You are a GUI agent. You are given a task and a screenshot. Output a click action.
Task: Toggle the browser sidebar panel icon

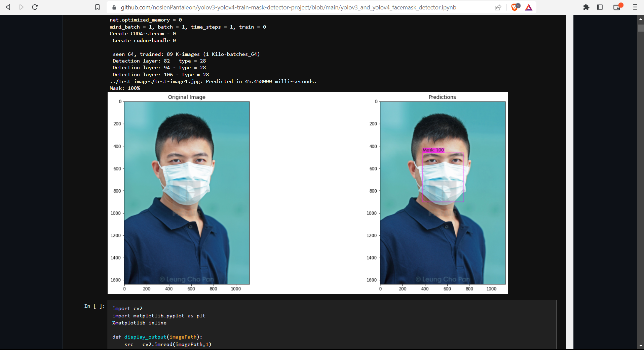click(x=600, y=7)
